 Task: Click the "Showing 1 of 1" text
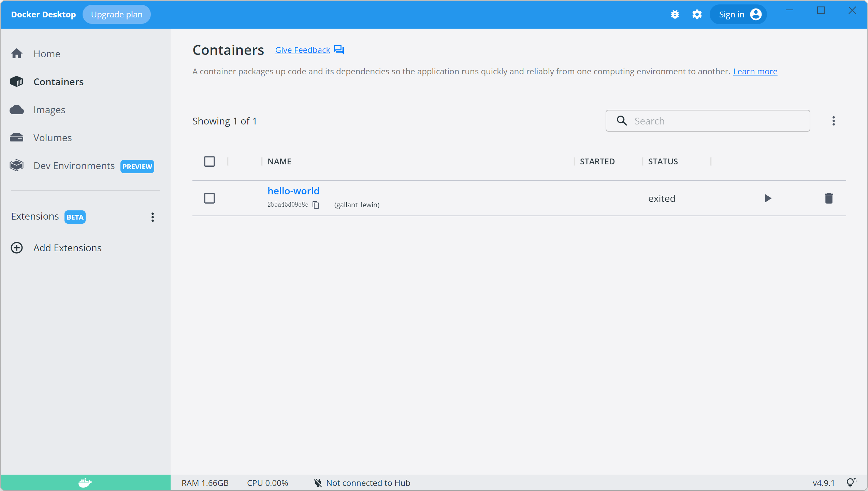(x=225, y=121)
